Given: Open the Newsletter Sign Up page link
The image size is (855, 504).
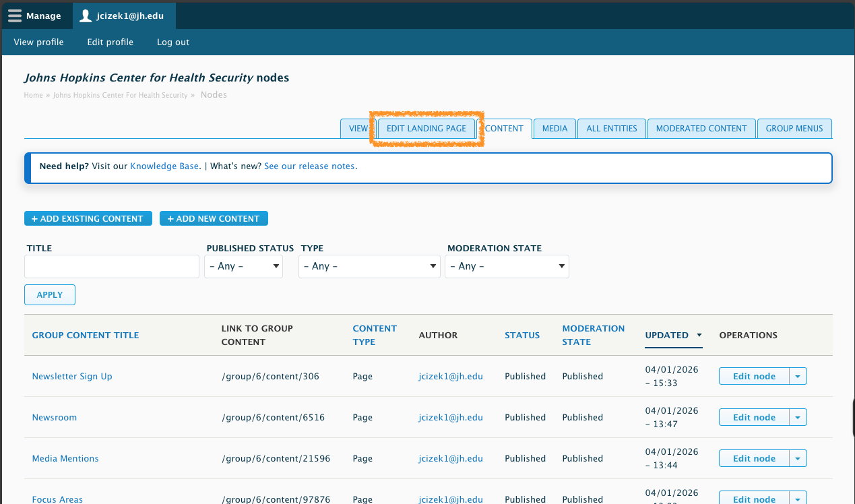Looking at the screenshot, I should tap(72, 376).
